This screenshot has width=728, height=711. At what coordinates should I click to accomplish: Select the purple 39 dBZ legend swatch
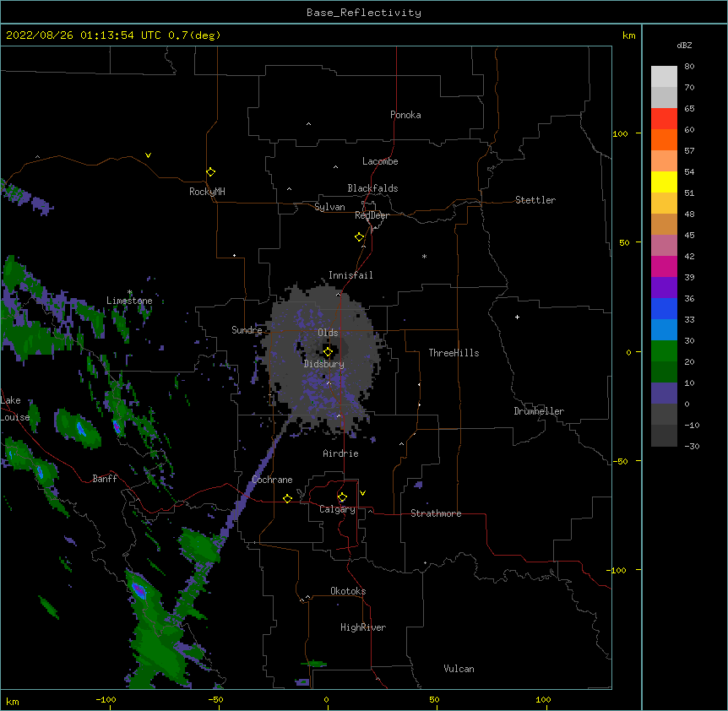pos(664,288)
